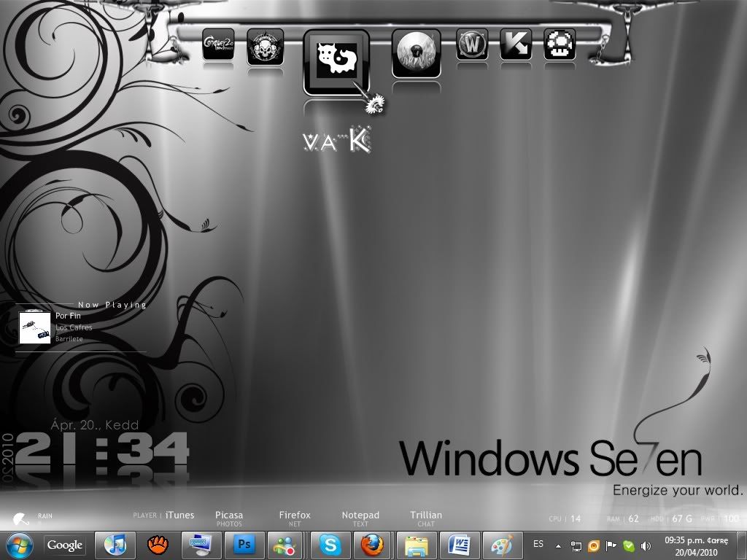
Task: Click the RAM 62 usage readout
Action: 623,518
